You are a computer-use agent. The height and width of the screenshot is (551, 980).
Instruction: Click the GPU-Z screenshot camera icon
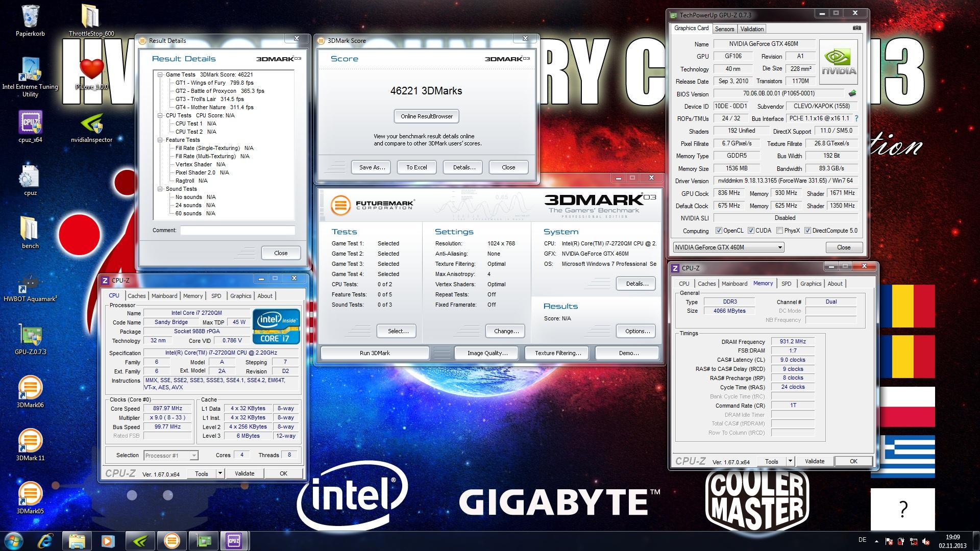(857, 28)
